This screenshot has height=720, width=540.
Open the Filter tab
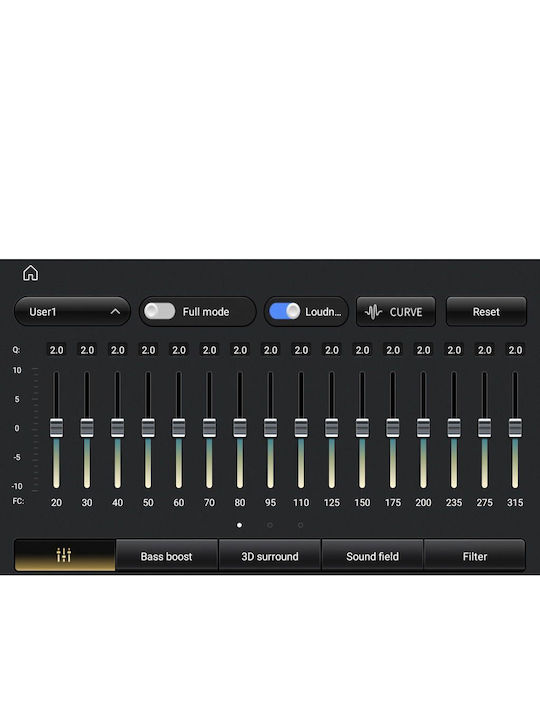pos(475,556)
